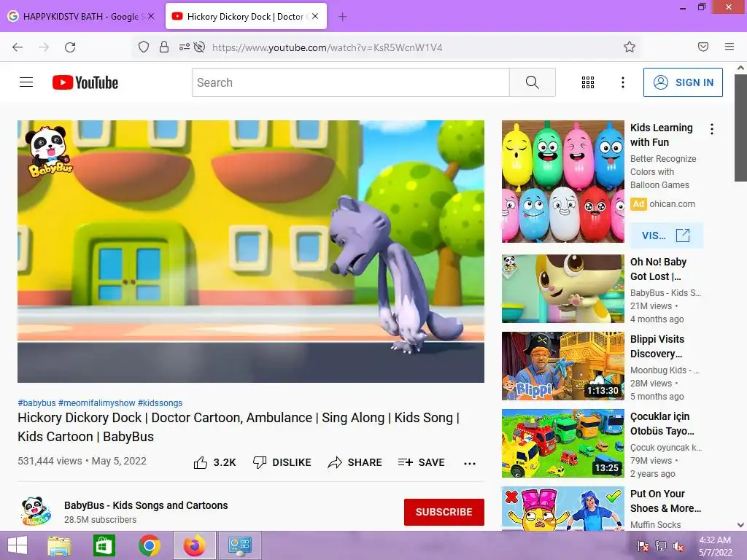The width and height of the screenshot is (747, 560).
Task: Launch Google Chrome from taskbar
Action: coord(149,545)
